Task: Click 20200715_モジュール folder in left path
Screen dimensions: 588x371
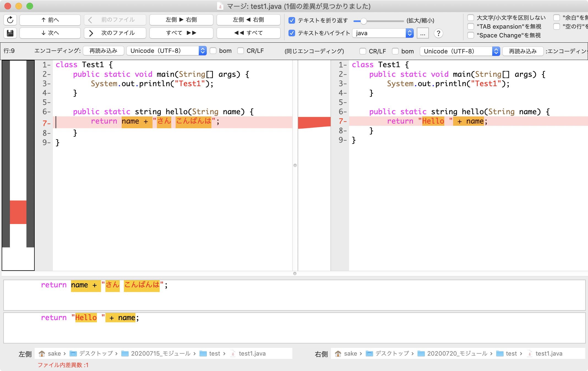Action: [x=160, y=353]
